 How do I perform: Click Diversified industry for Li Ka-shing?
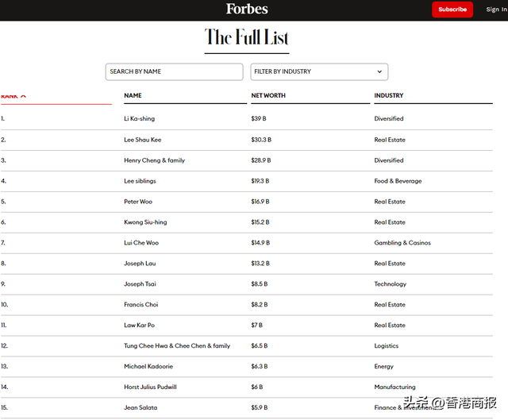(389, 118)
